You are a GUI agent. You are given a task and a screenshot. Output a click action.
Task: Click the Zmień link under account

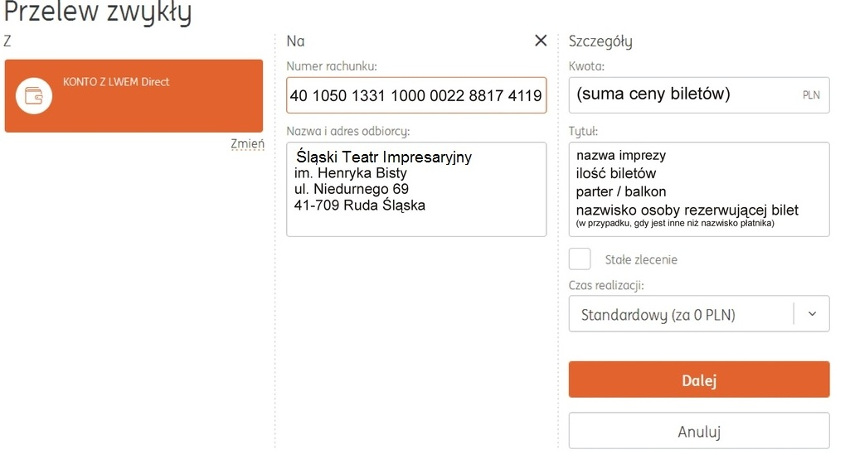pyautogui.click(x=248, y=144)
